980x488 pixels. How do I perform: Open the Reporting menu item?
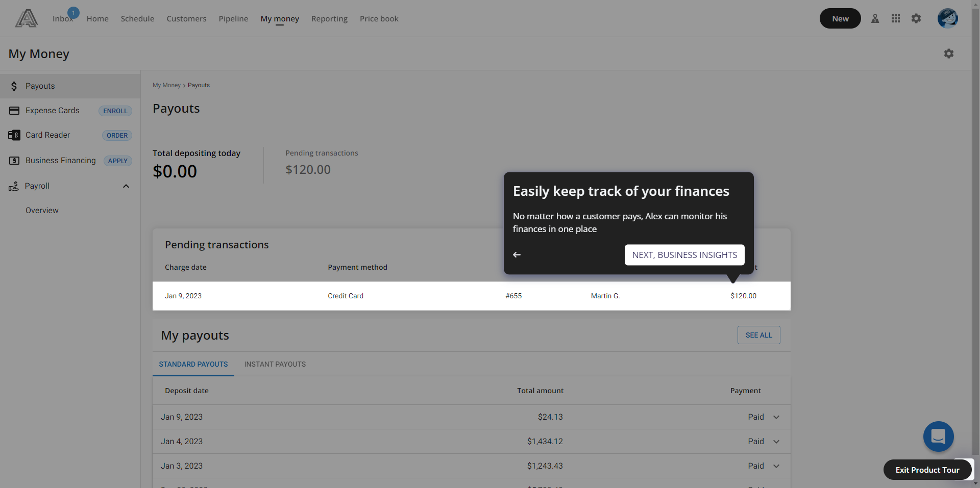(329, 18)
